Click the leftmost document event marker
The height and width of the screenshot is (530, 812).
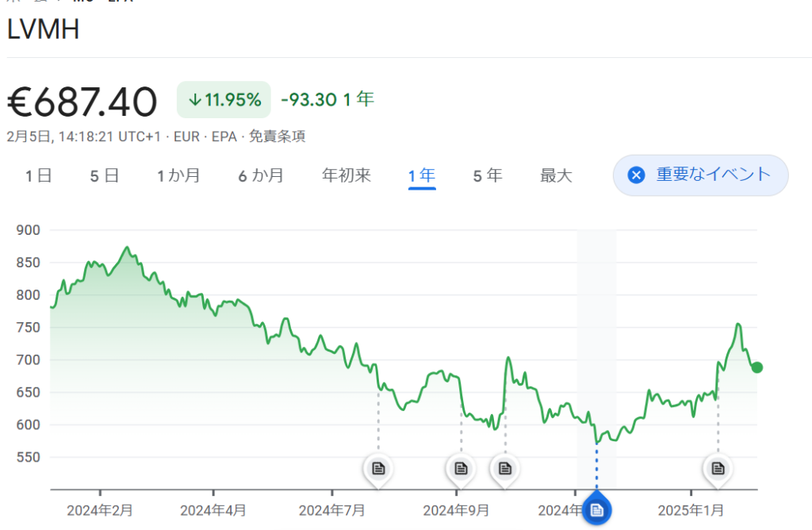378,468
